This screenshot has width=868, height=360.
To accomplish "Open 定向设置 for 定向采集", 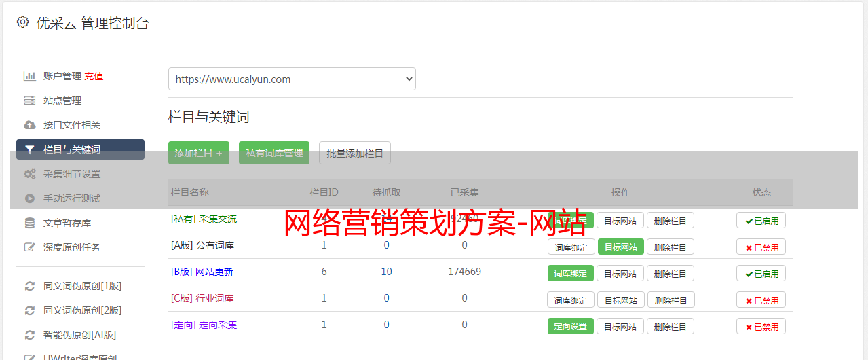I will (x=571, y=326).
